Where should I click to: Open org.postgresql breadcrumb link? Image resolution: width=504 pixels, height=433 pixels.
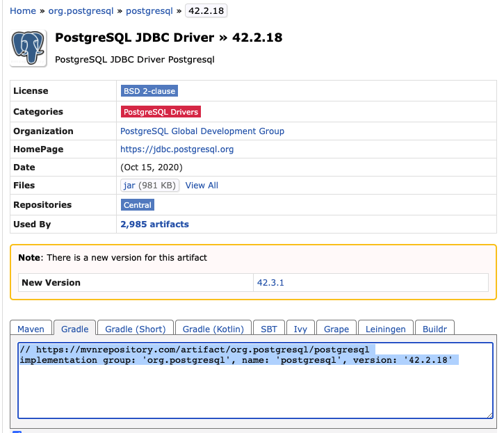click(81, 11)
